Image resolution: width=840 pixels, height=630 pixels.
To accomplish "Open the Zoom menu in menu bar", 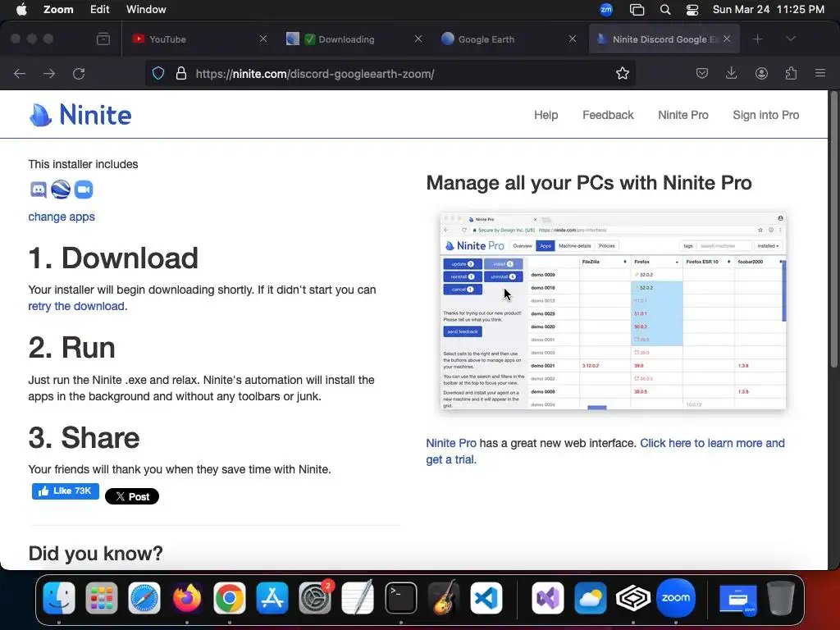I will (x=58, y=10).
